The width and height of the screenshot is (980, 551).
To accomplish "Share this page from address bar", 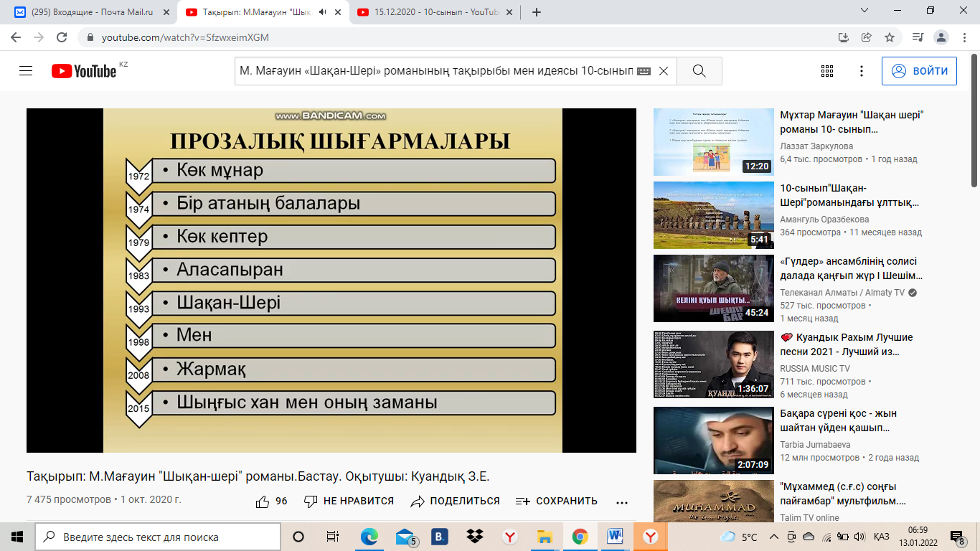I will [x=867, y=37].
